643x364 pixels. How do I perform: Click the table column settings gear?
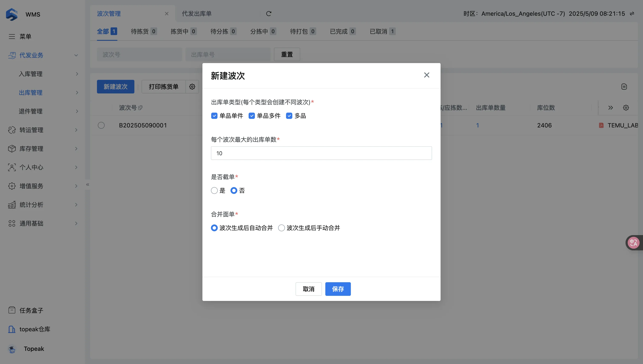tap(626, 108)
